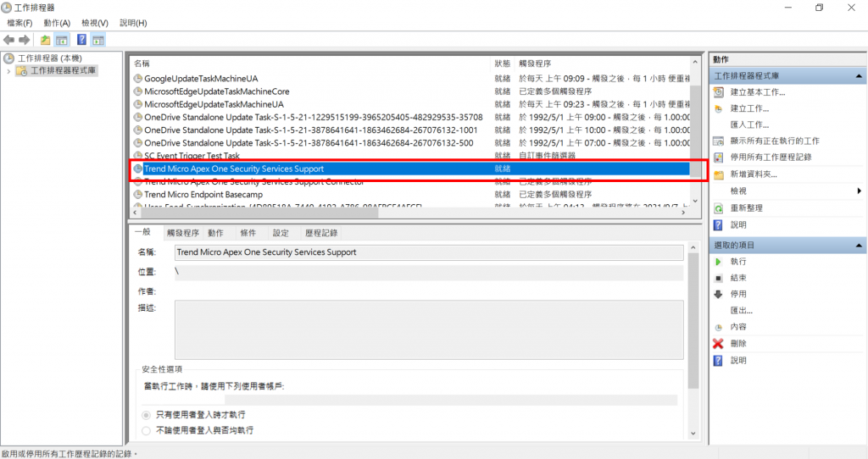868x459 pixels.
Task: Click the 狀態 column header
Action: (502, 64)
